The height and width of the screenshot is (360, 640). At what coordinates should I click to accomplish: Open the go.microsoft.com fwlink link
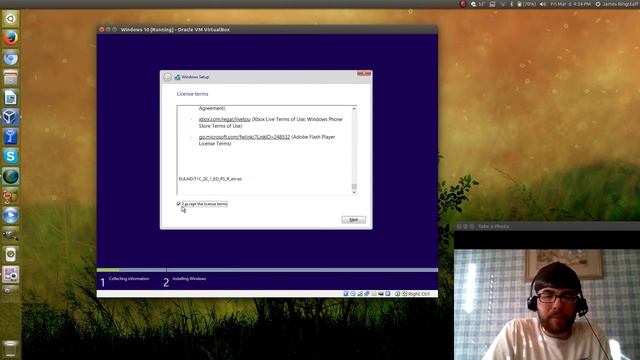coord(244,137)
